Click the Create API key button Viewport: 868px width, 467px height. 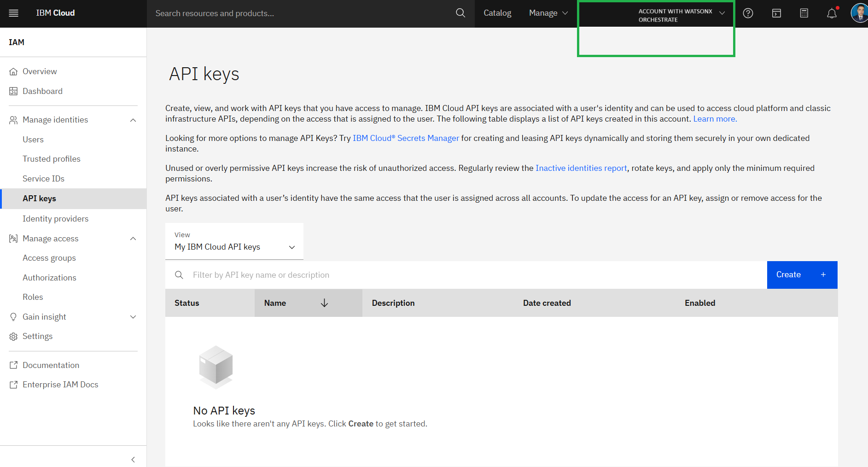802,275
